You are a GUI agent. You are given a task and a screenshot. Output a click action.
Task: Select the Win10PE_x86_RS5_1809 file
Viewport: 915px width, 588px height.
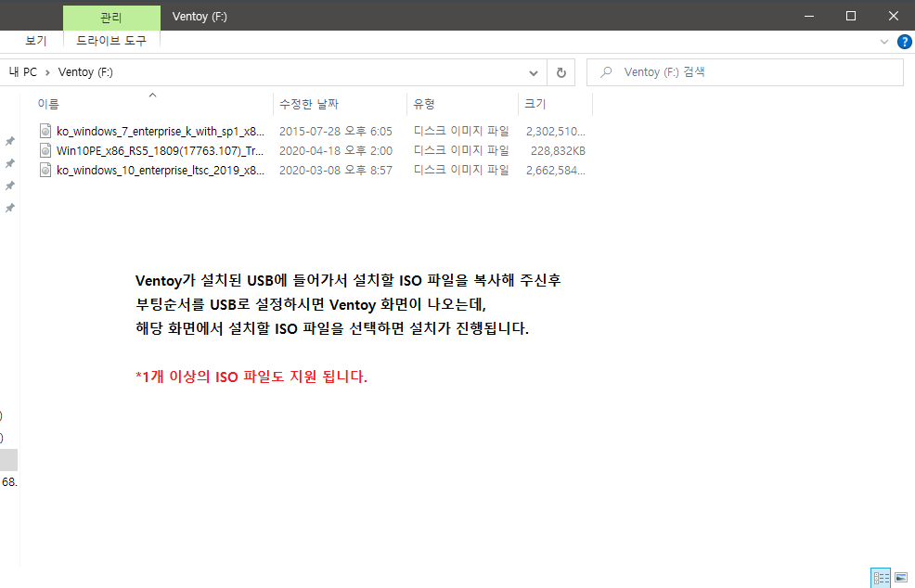tap(160, 151)
